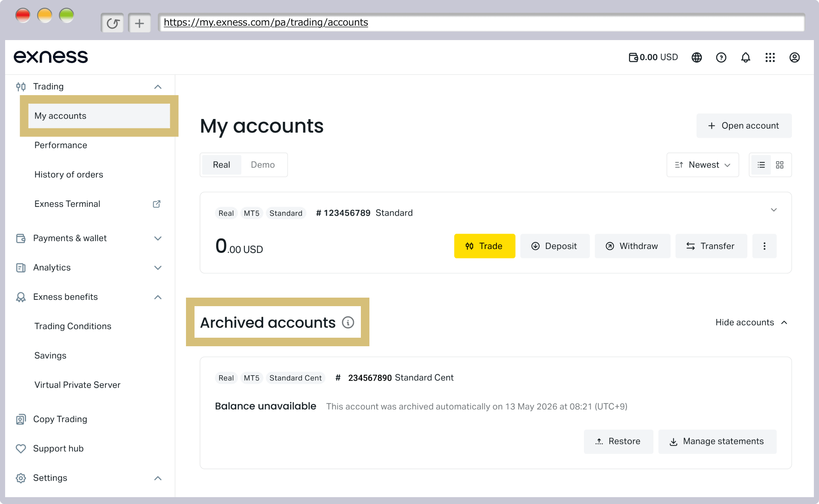Viewport: 819px width, 504px height.
Task: Expand account 123456789 details chevron
Action: [x=774, y=210]
